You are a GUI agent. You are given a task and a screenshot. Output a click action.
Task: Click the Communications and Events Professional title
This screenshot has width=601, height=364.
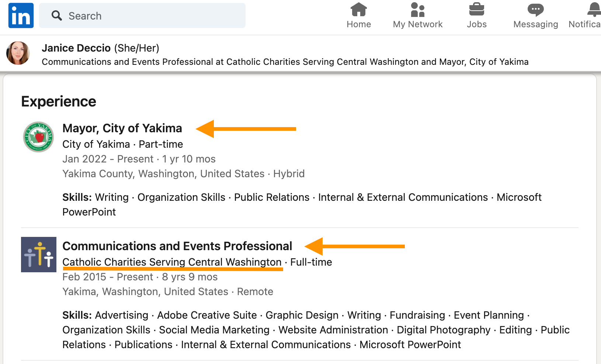pyautogui.click(x=177, y=246)
